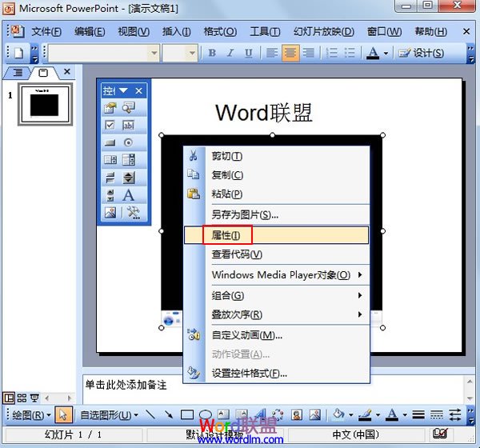This screenshot has width=480, height=448.
Task: Select slide 1 thumbnail
Action: coord(46,104)
